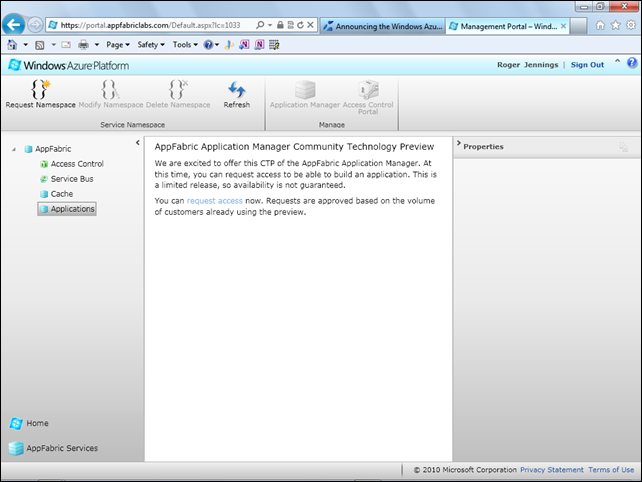Click the browser Forward arrow button

coord(35,25)
